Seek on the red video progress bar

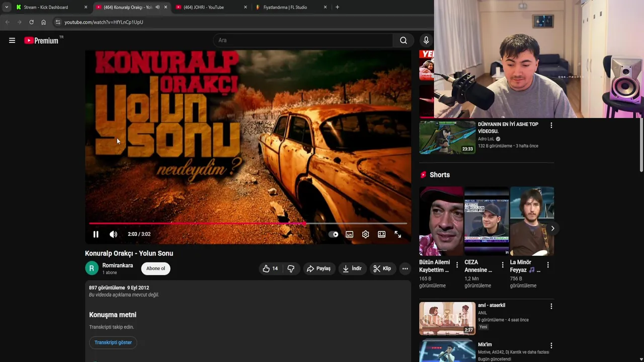[248, 223]
